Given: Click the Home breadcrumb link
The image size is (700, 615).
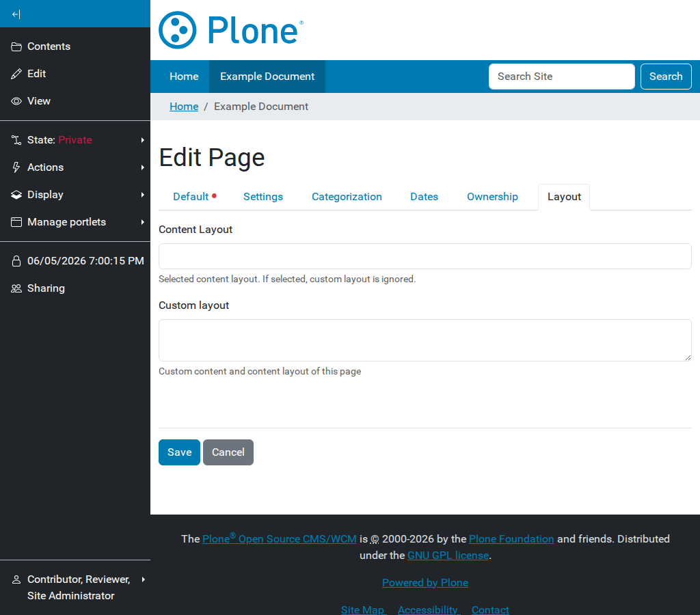Looking at the screenshot, I should click(x=184, y=107).
